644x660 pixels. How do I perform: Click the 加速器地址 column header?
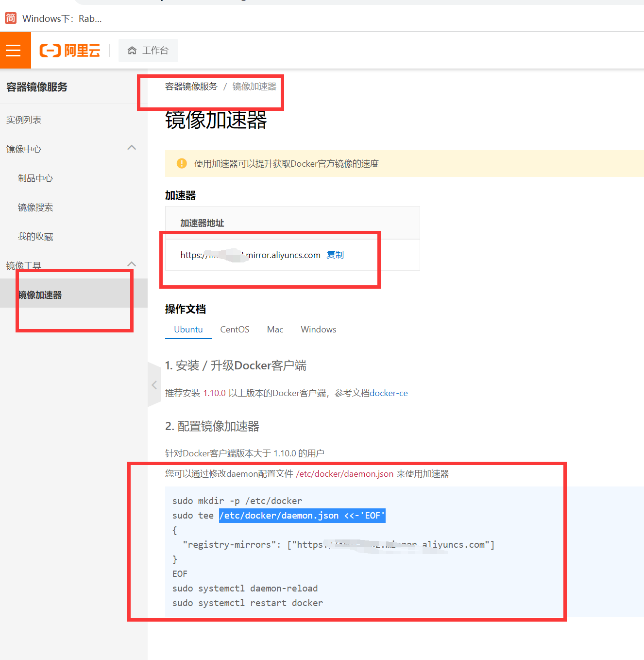[202, 223]
